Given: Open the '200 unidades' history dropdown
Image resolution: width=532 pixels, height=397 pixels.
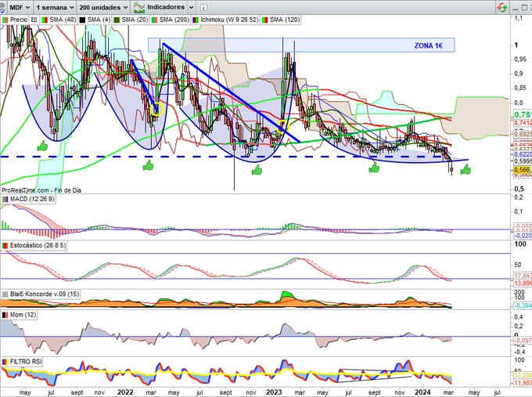Looking at the screenshot, I should 103,7.
